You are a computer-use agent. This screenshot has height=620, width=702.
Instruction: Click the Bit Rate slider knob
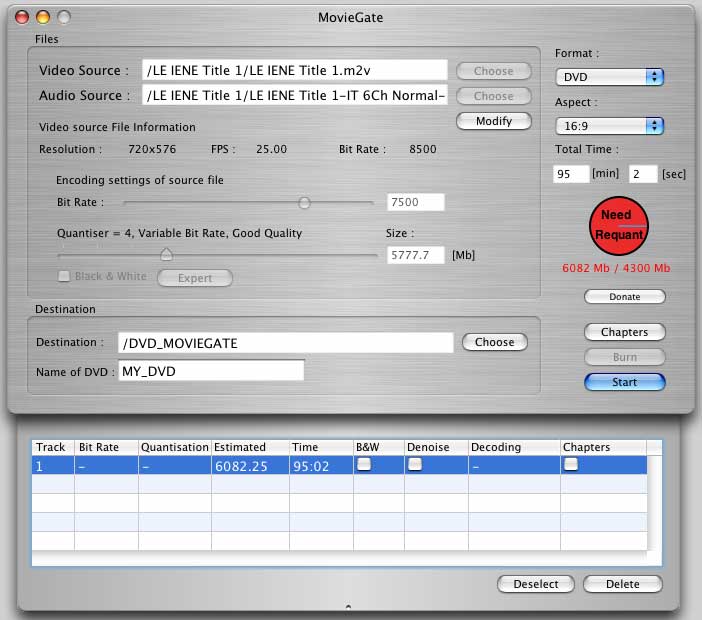304,202
